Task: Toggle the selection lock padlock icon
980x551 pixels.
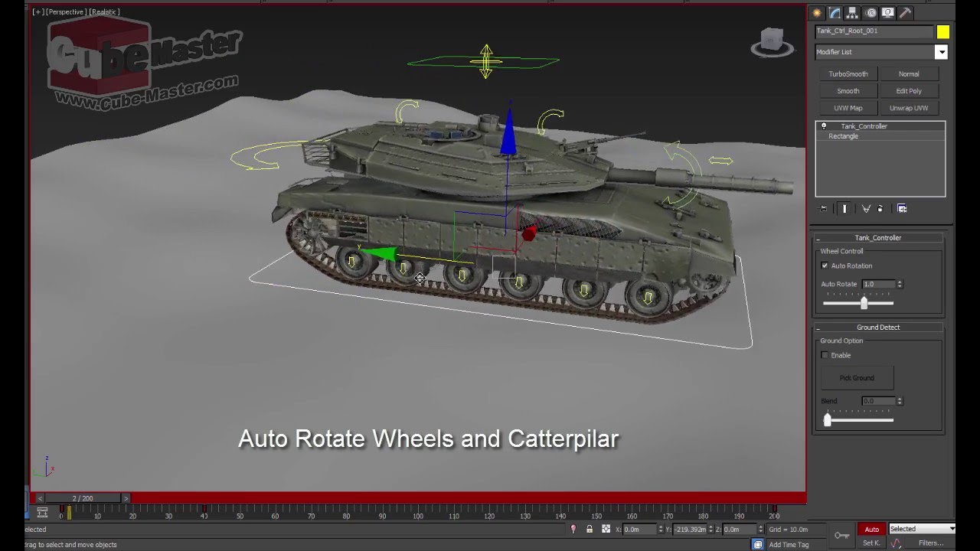Action: point(590,529)
